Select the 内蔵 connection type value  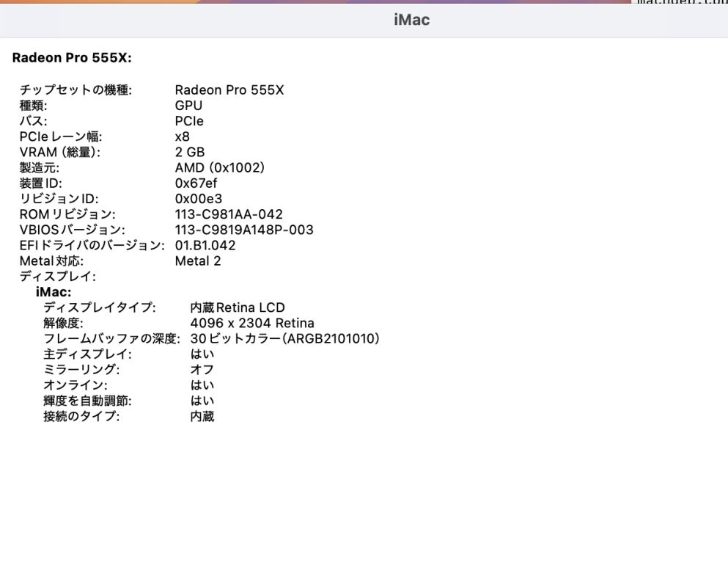click(x=202, y=417)
